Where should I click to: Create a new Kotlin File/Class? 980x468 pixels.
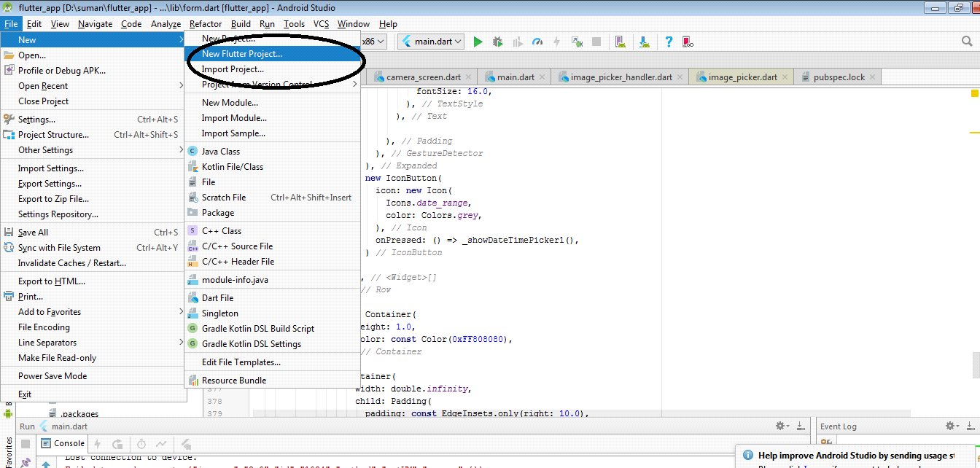click(272, 166)
